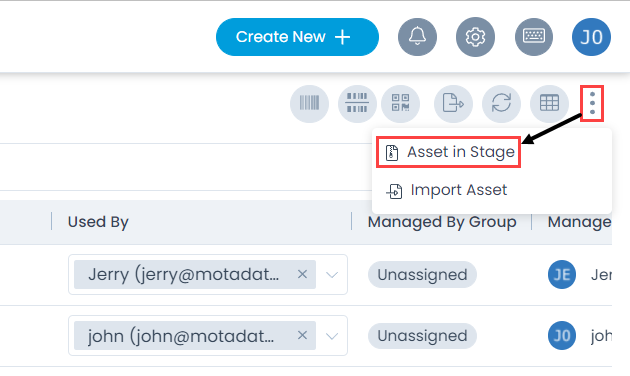
Task: Open the JO user profile avatar
Action: 591,37
